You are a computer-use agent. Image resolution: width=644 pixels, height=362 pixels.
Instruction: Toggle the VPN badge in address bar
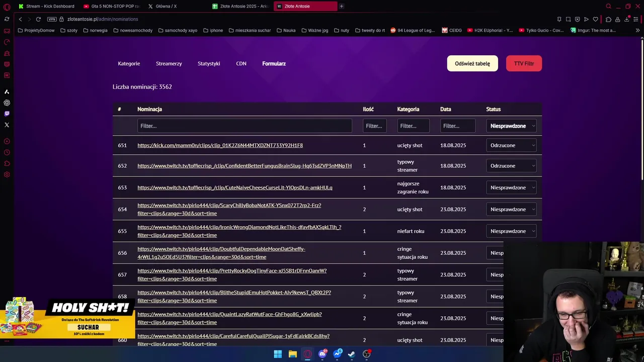click(x=52, y=19)
